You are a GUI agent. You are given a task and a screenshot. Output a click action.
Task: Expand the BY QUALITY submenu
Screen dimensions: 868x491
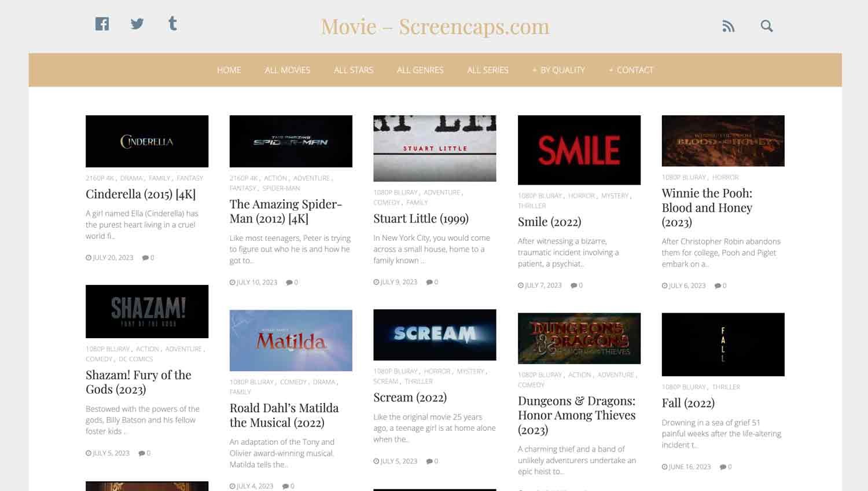tap(558, 70)
